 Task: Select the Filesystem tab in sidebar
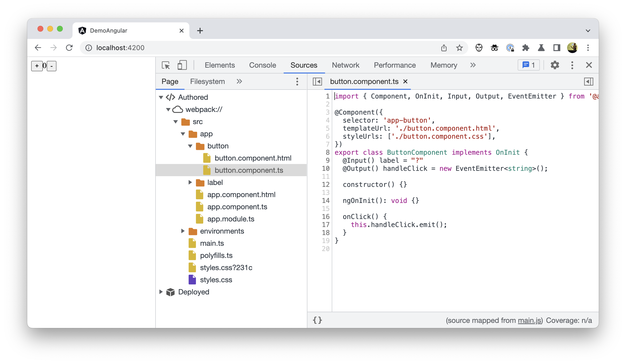coord(208,82)
